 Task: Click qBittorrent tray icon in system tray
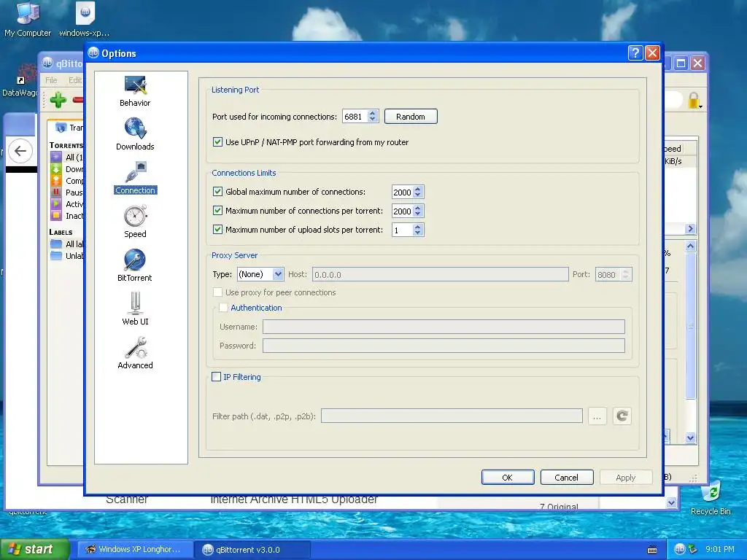point(679,550)
